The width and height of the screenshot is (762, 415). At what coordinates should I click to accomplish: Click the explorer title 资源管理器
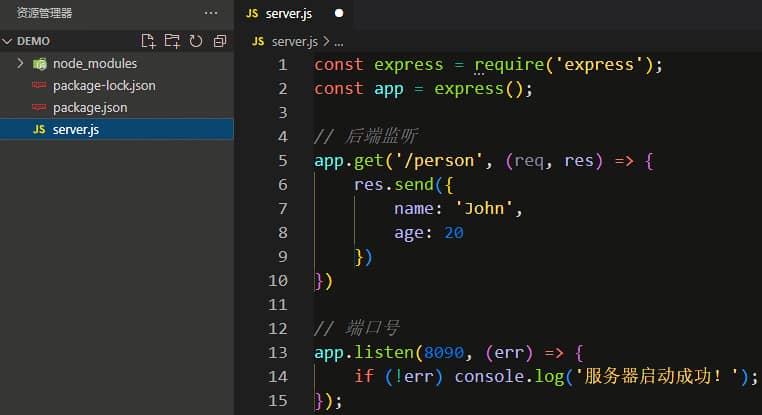click(x=44, y=13)
